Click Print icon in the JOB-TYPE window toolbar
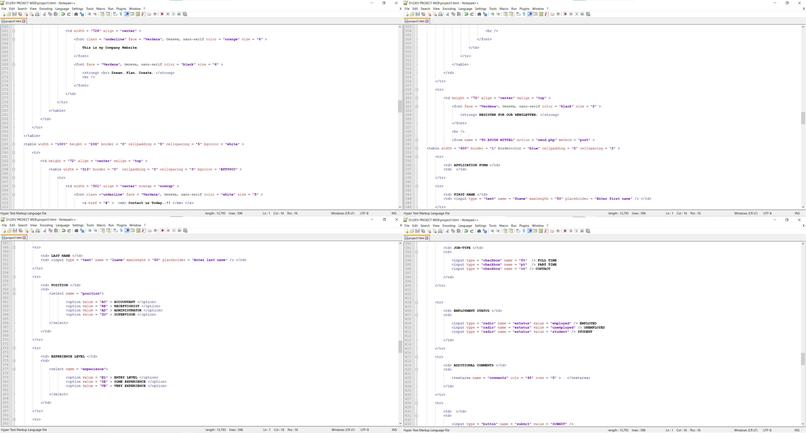This screenshot has height=433, width=806. 440,230
